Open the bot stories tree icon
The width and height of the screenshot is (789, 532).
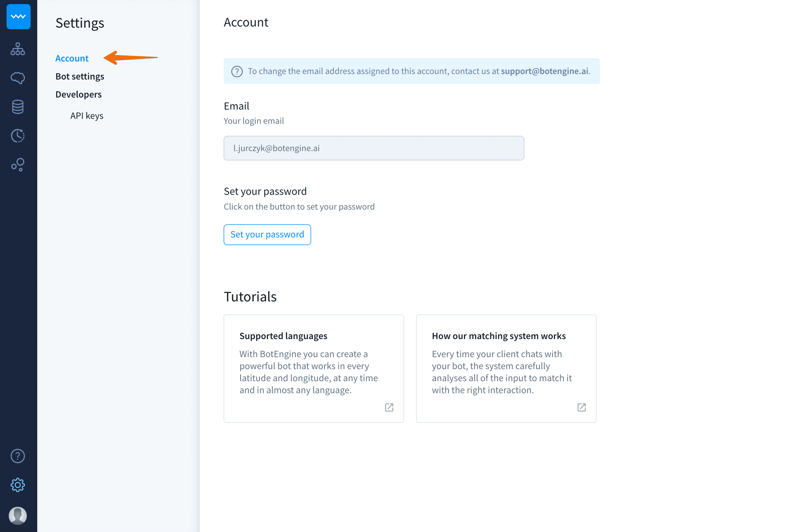point(18,49)
